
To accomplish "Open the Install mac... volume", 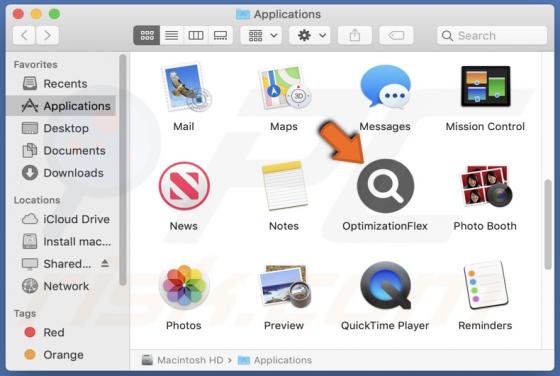I will tap(61, 241).
